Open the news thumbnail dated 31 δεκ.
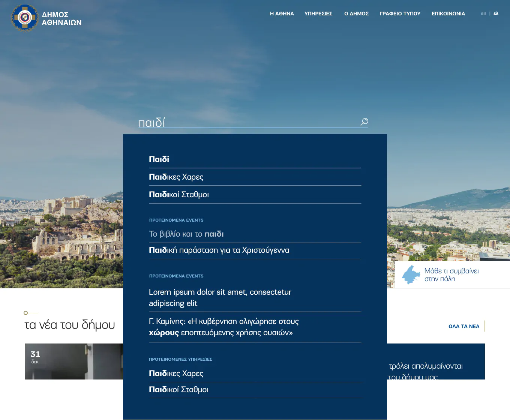 [x=74, y=361]
